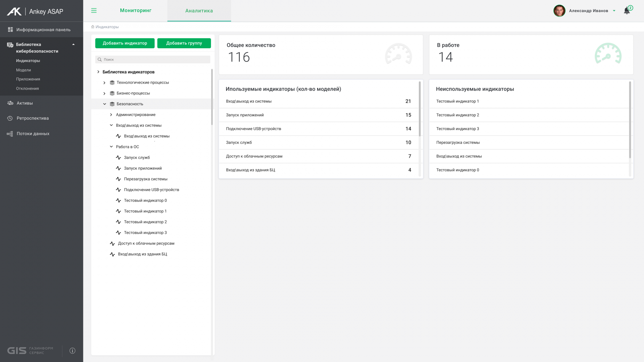Expand the Технологические процессы group
The image size is (644, 362).
pyautogui.click(x=104, y=83)
